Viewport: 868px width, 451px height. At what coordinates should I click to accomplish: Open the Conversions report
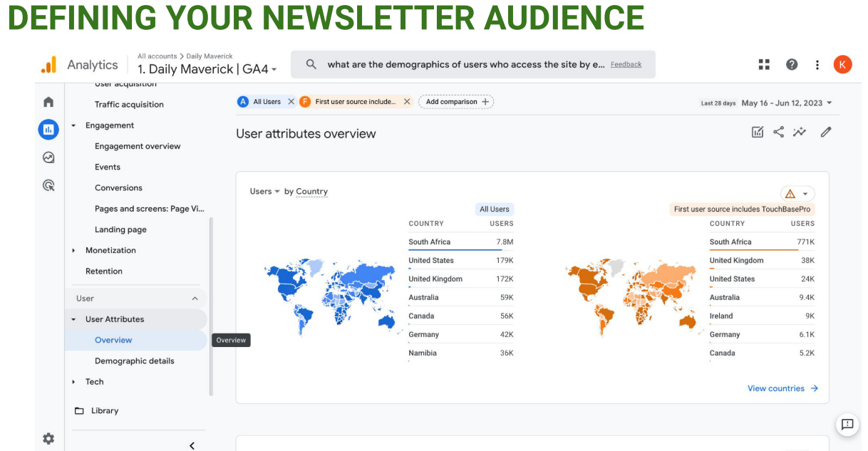(x=118, y=188)
